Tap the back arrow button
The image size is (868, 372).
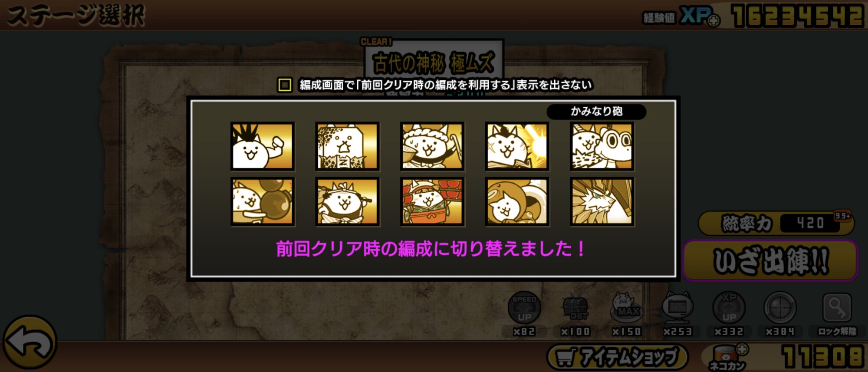(x=30, y=342)
